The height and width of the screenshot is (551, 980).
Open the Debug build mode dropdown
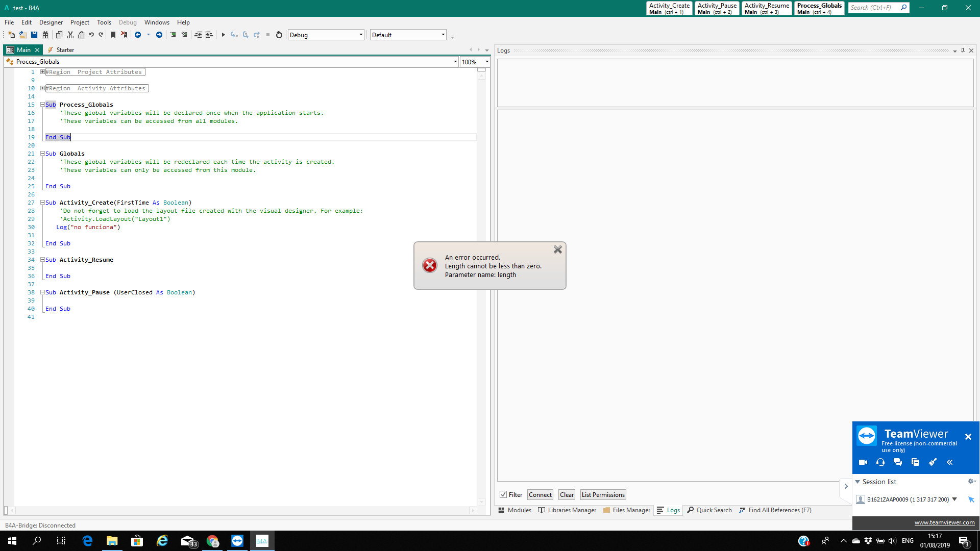click(x=360, y=35)
